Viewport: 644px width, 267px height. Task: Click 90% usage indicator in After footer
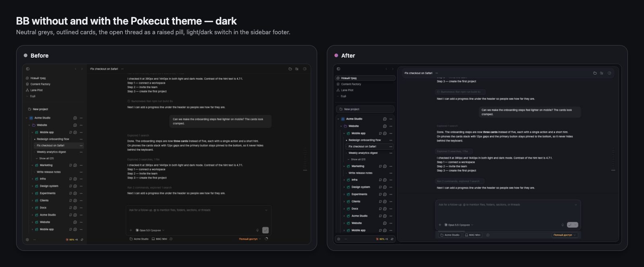coord(382,239)
